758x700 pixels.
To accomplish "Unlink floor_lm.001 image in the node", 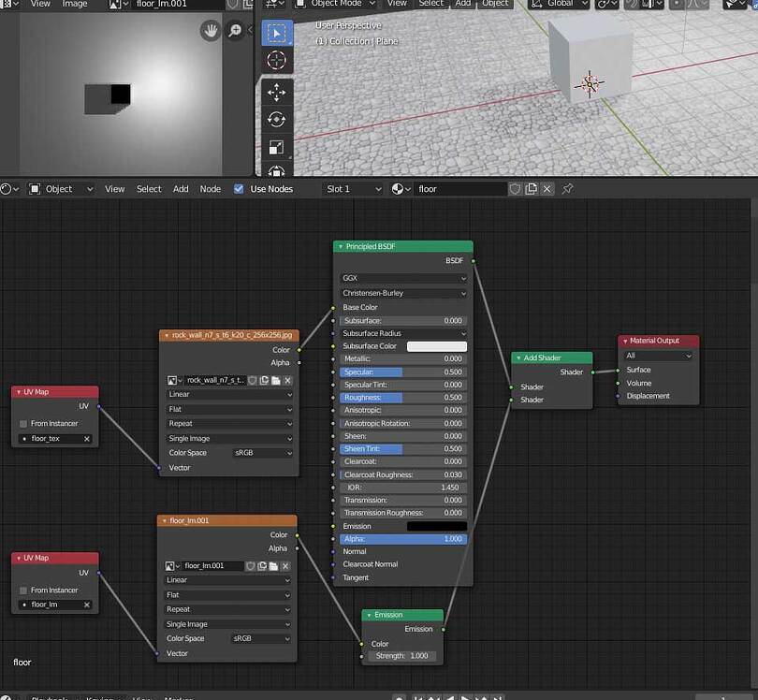I will pyautogui.click(x=285, y=566).
